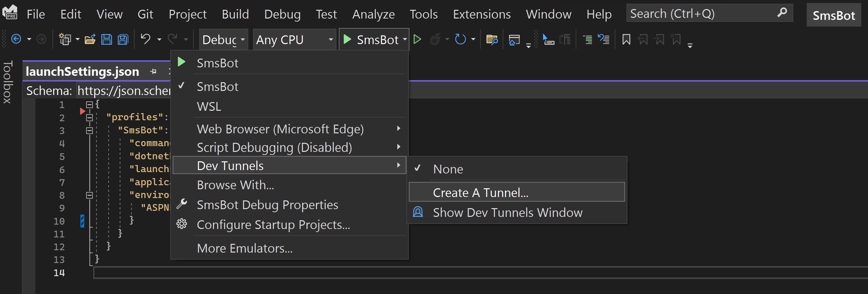Collapse the code region at line 1
The width and height of the screenshot is (868, 294).
point(89,105)
